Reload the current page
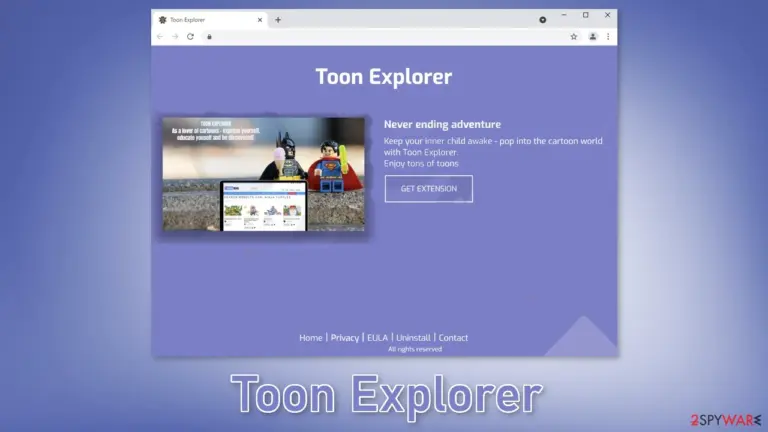 tap(191, 37)
